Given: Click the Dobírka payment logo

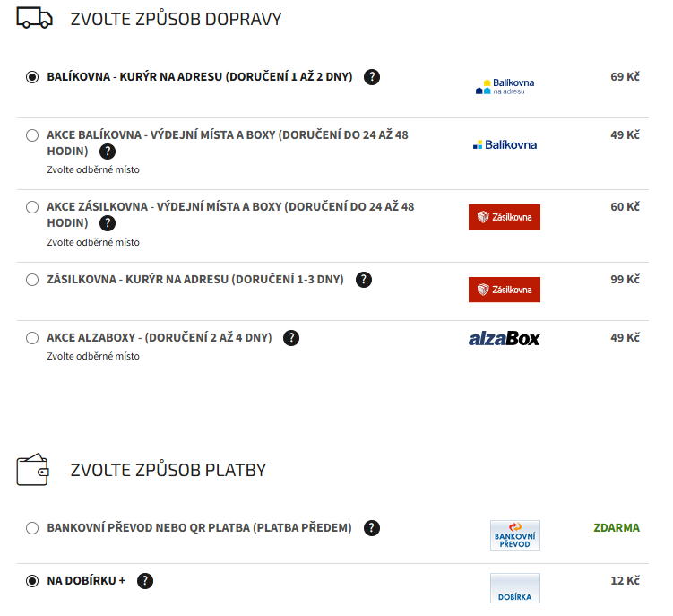Looking at the screenshot, I should 515,588.
